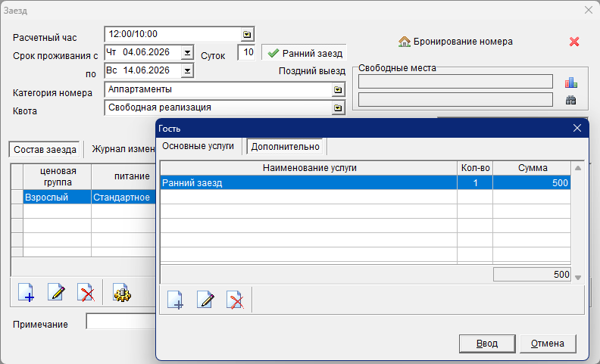Click the Сумма column header
Screen dimensions: 600x364
tap(532, 168)
